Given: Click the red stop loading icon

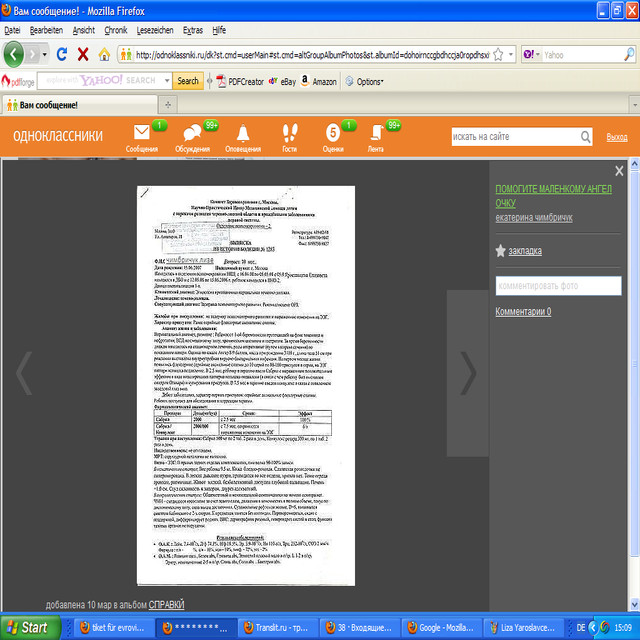Looking at the screenshot, I should tap(82, 54).
